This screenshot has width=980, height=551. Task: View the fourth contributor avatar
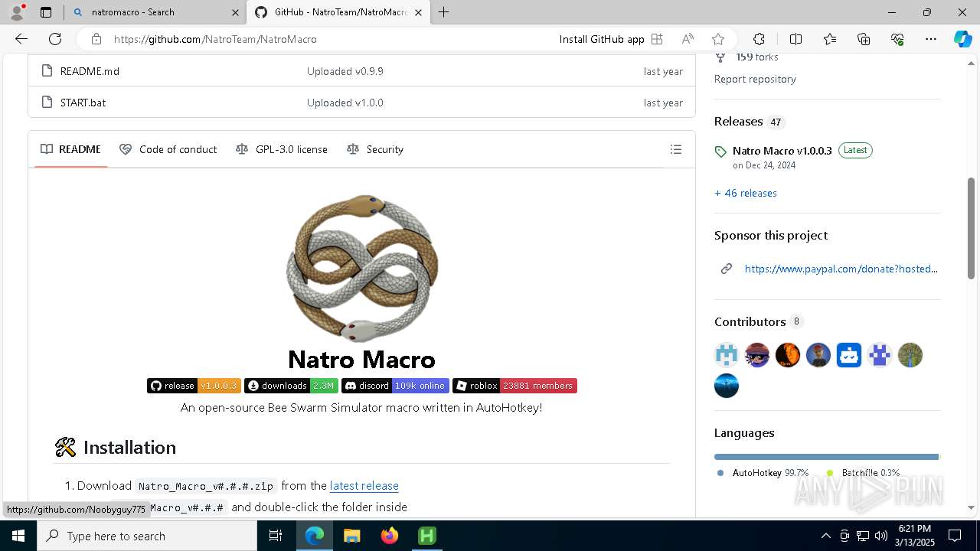pos(818,355)
